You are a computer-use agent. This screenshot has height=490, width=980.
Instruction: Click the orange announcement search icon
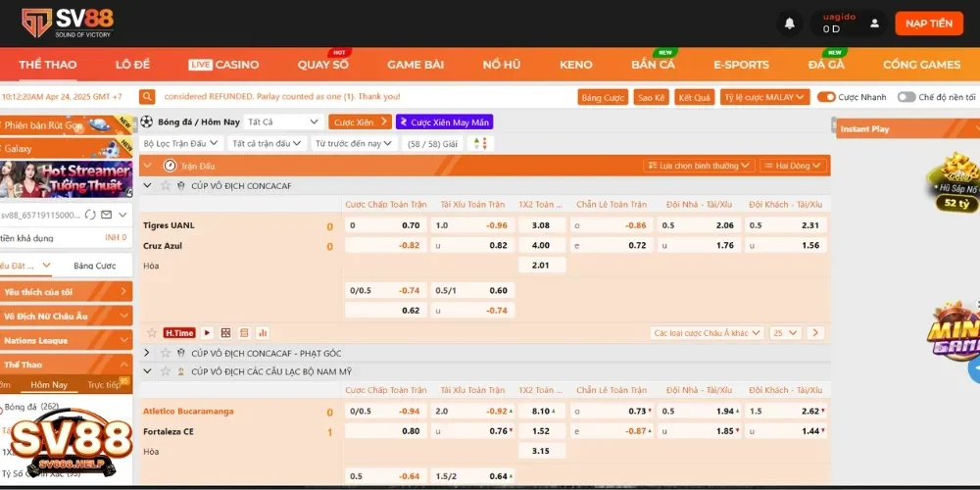(x=147, y=97)
